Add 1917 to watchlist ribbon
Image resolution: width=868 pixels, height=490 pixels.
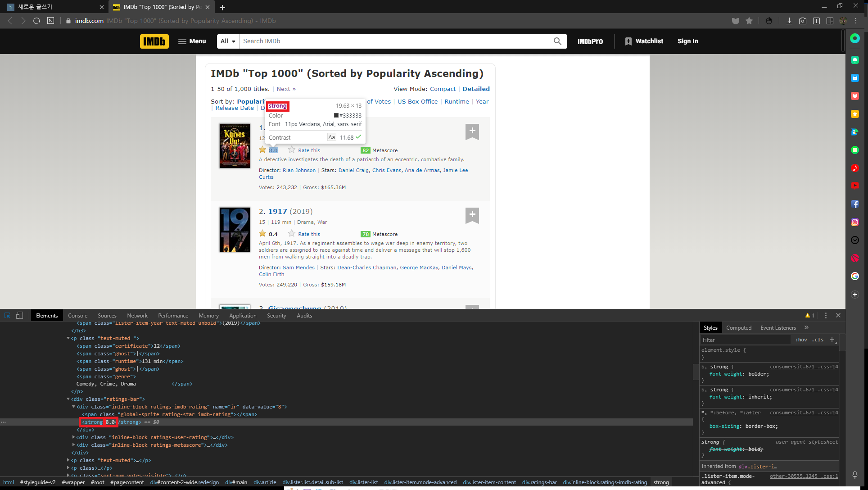472,215
